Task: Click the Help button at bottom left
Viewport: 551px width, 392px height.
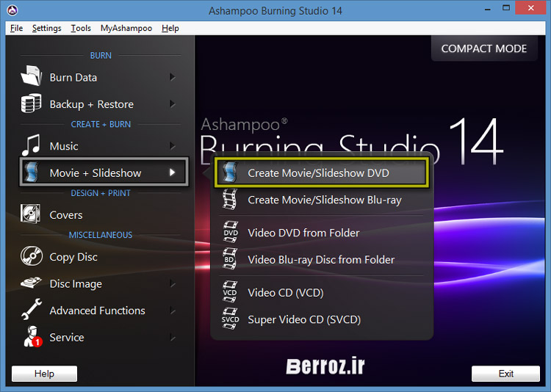Action: [x=44, y=374]
